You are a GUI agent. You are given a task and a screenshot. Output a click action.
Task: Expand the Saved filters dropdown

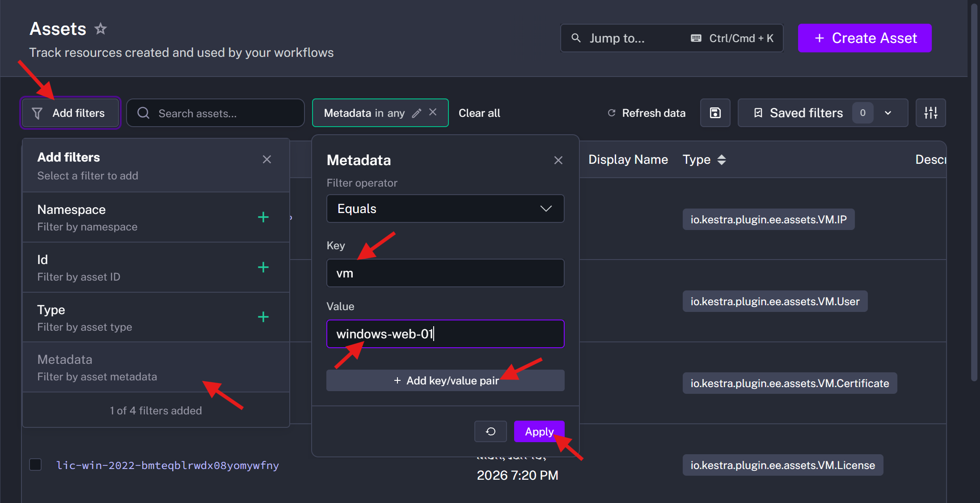click(x=888, y=113)
